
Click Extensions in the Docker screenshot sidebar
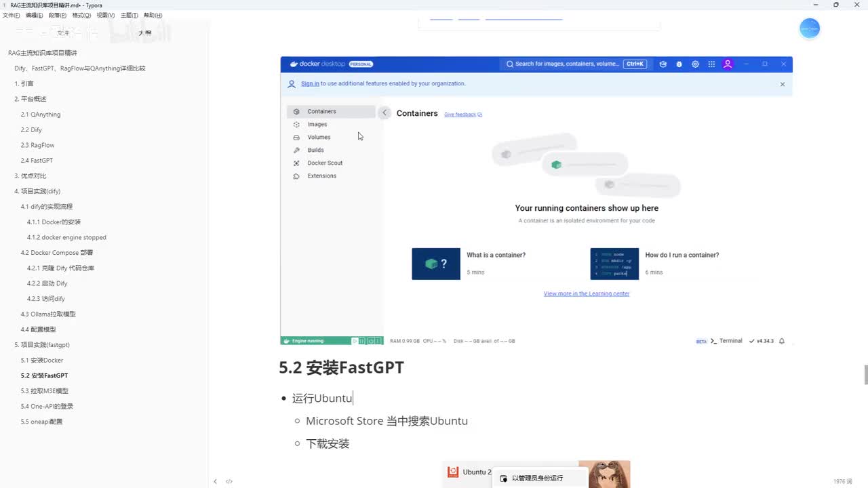click(321, 176)
